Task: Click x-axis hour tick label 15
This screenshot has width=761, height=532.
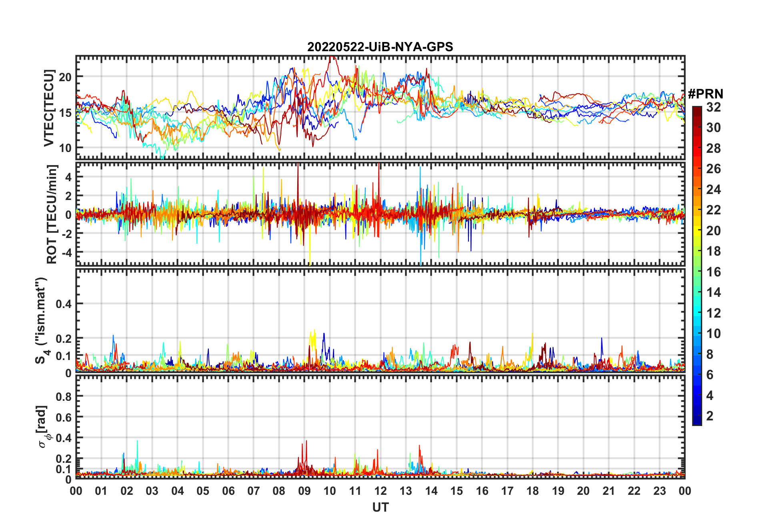Action: [x=457, y=491]
